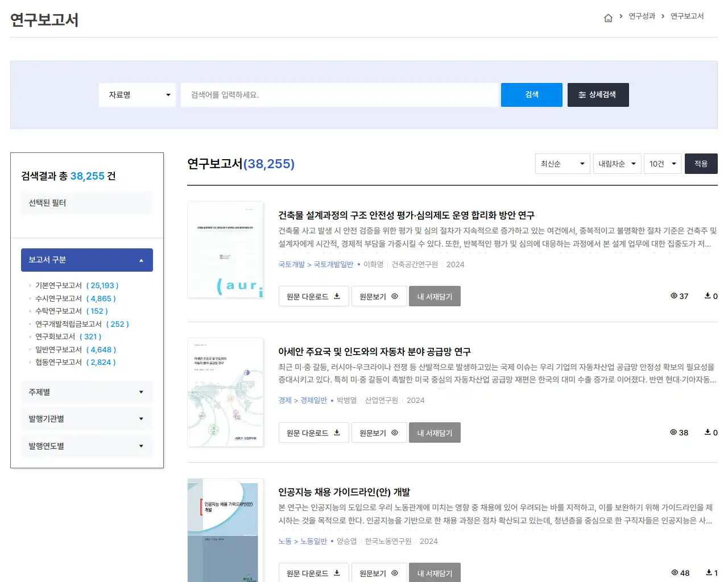Open the 10건 results-per-page dropdown
Screen dimensions: 728x582
pyautogui.click(x=662, y=164)
